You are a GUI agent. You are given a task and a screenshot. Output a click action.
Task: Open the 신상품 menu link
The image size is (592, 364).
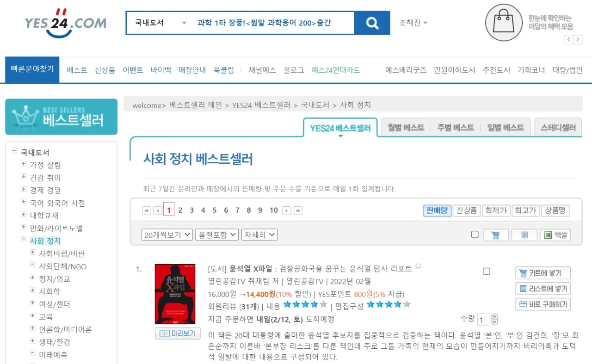[x=105, y=70]
